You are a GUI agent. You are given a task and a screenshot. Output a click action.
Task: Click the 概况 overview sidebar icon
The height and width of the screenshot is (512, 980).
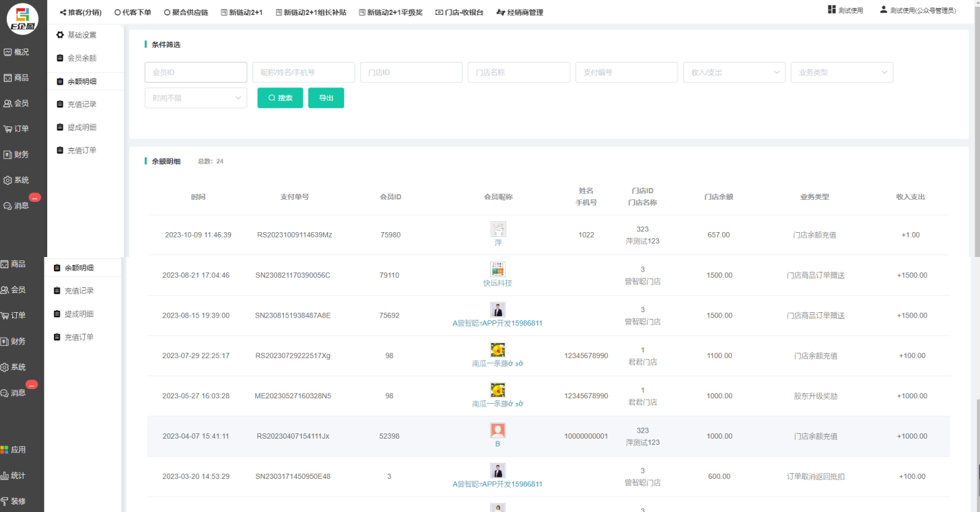click(x=8, y=52)
